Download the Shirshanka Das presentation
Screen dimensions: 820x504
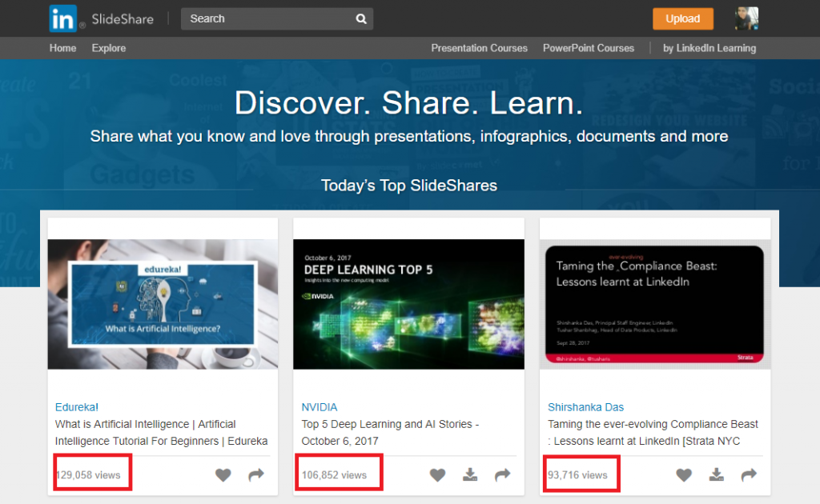pos(717,474)
